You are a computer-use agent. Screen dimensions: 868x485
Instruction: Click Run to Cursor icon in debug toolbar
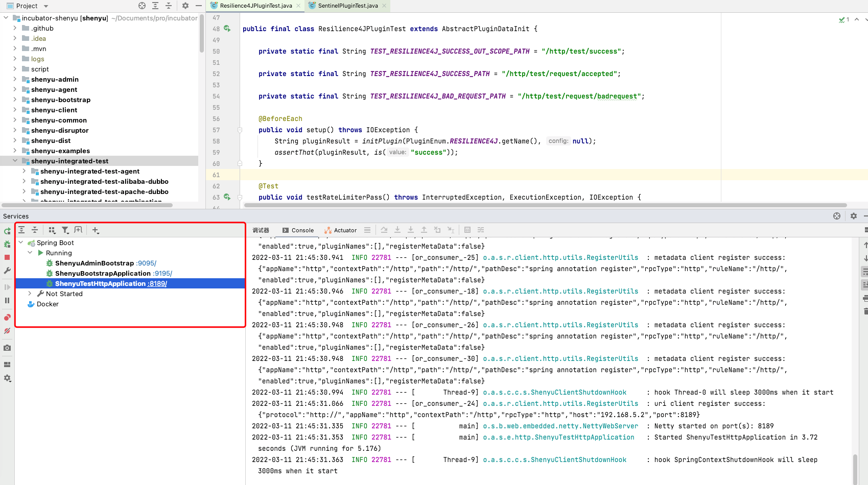[451, 230]
